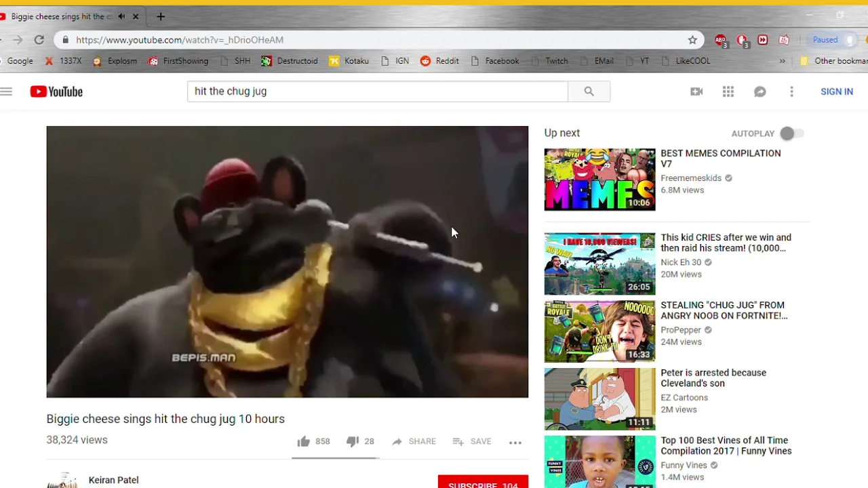
Task: Open the Twitch bookmark
Action: (550, 61)
